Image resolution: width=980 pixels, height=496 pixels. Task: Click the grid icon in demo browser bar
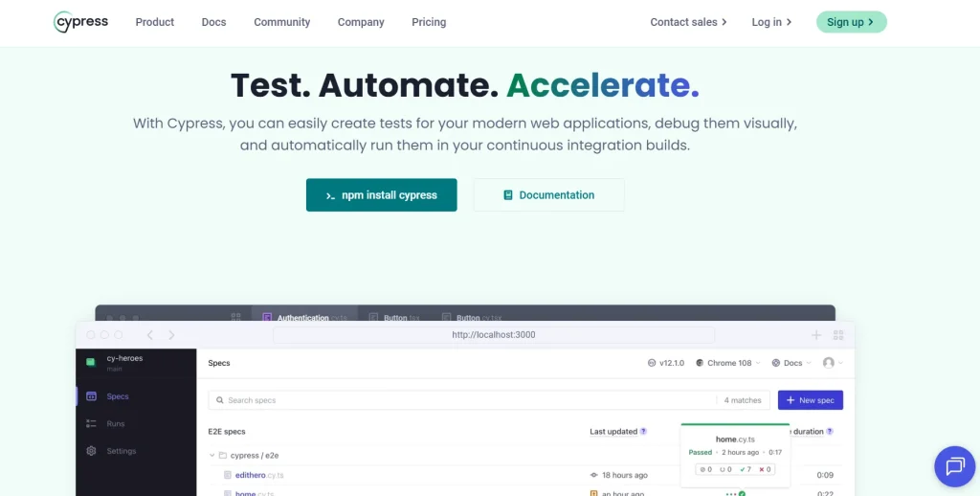pos(838,335)
